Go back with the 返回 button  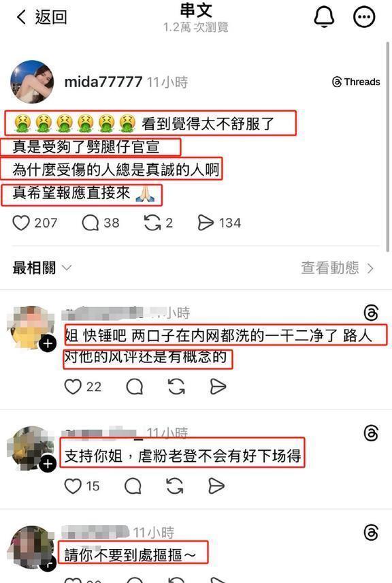tap(42, 17)
